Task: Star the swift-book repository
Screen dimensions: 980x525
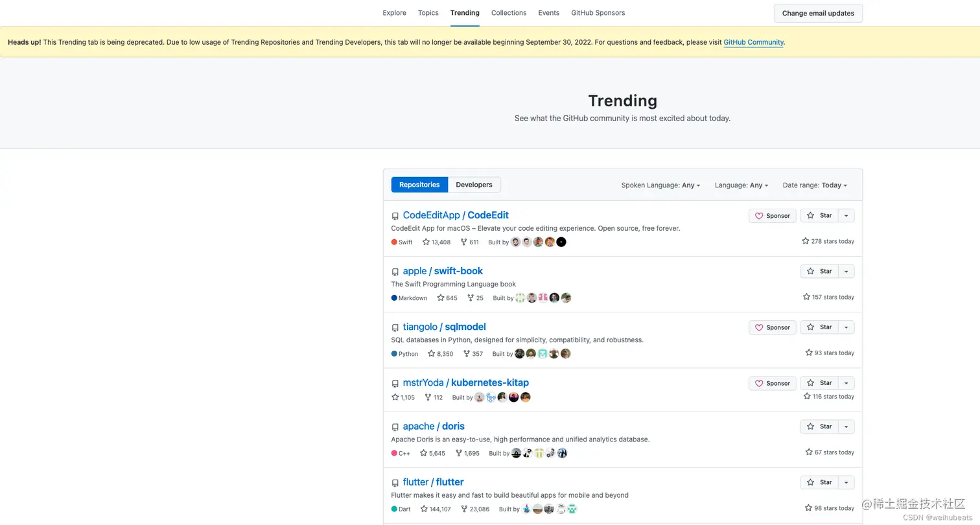Action: (819, 272)
